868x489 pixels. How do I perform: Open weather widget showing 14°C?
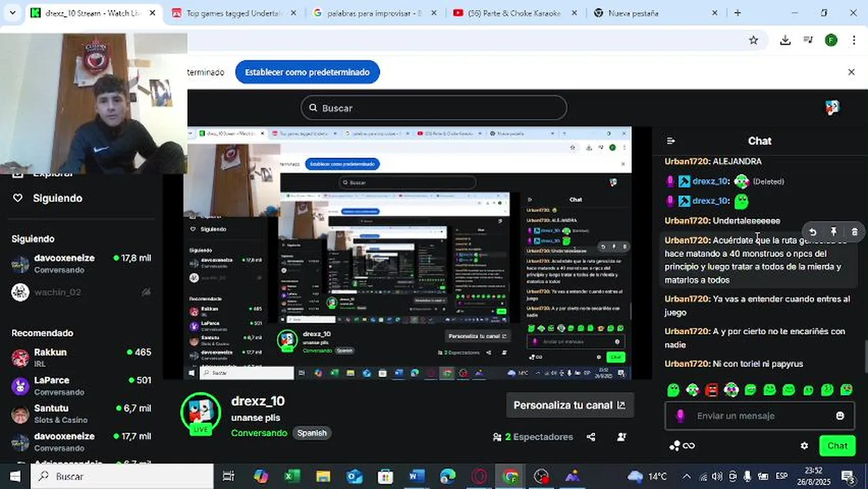tap(647, 476)
